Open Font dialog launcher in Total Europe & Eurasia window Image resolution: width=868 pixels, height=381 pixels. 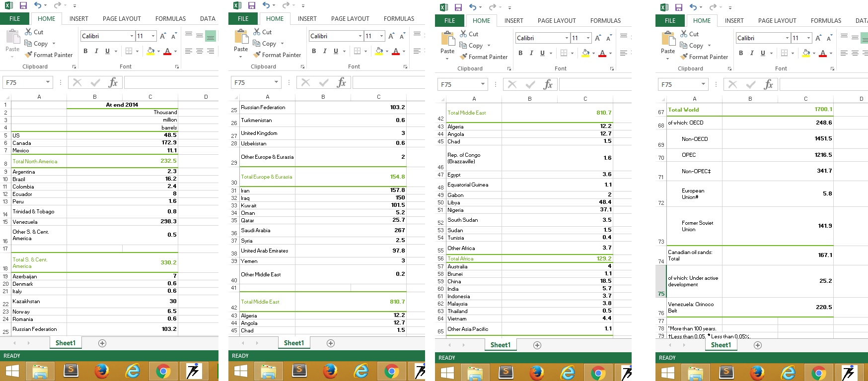click(405, 66)
